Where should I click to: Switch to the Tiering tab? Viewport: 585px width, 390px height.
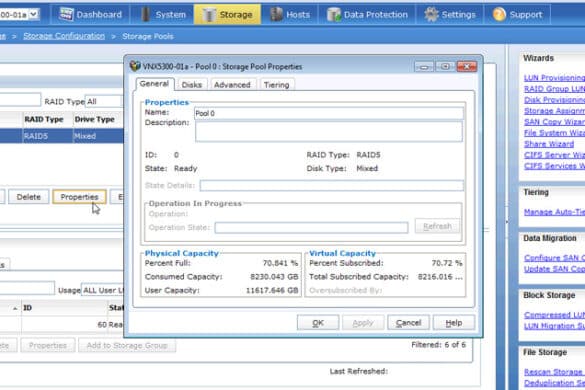point(276,85)
